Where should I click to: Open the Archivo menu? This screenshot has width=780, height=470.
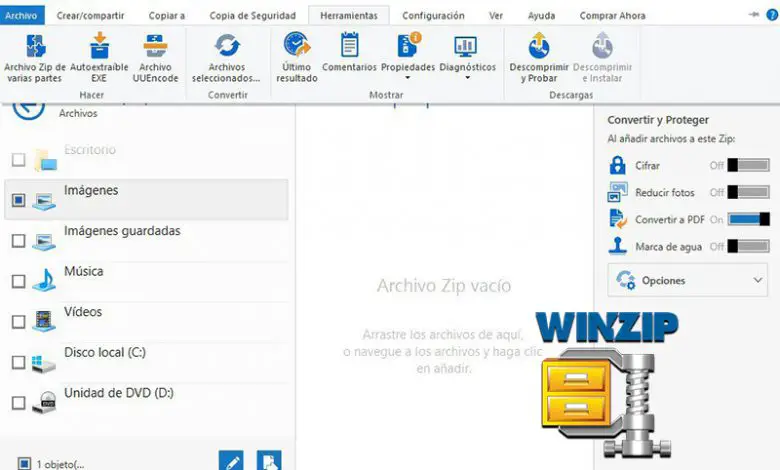coord(21,15)
